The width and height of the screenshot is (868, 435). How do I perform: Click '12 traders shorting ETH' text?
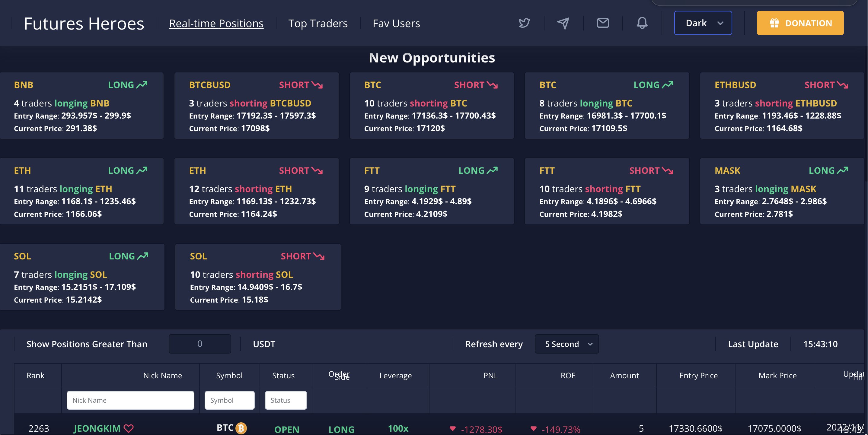click(x=240, y=189)
